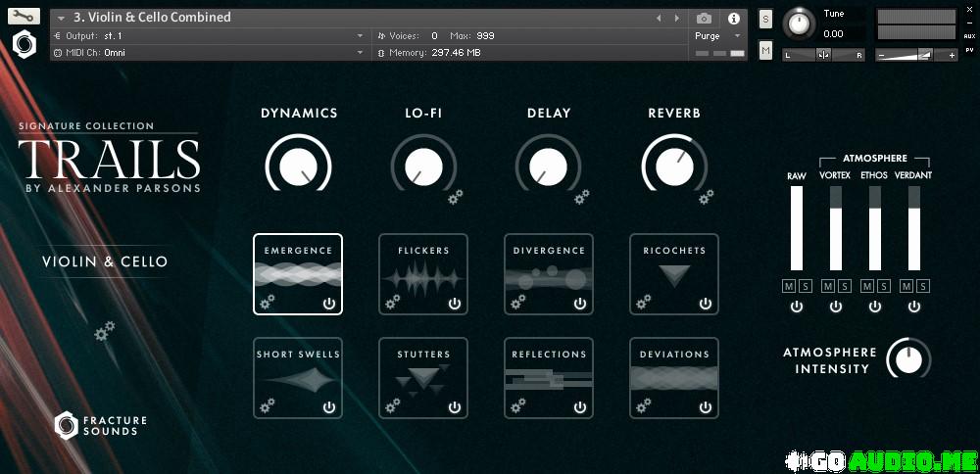Open Short Swells pad settings gear
The image size is (980, 474).
(267, 405)
